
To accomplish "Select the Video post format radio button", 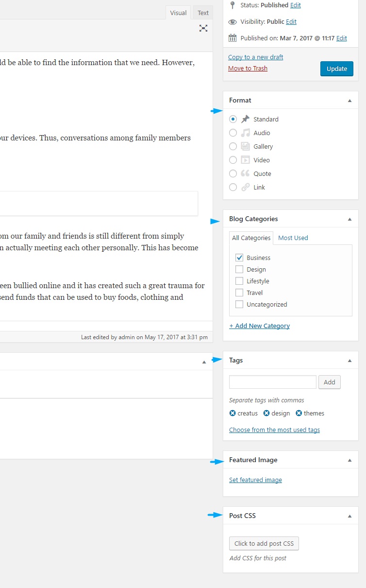I will tap(233, 160).
